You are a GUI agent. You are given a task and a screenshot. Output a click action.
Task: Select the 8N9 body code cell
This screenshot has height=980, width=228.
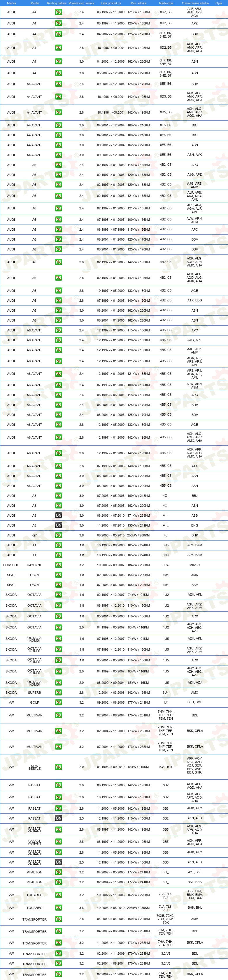coord(166,555)
